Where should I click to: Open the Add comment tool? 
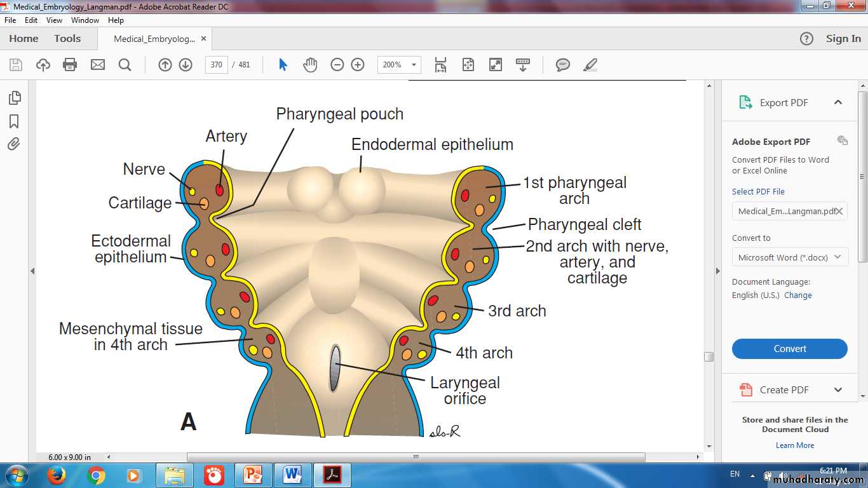[562, 65]
